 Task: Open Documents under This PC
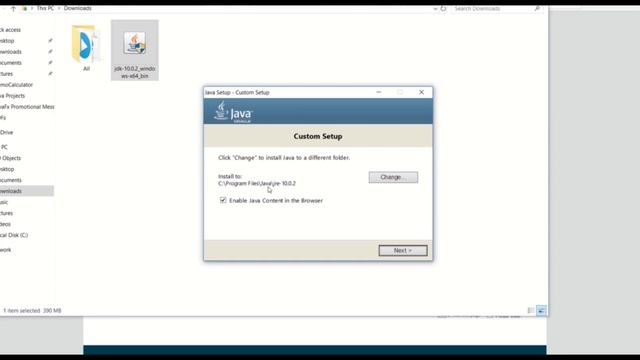tap(11, 180)
